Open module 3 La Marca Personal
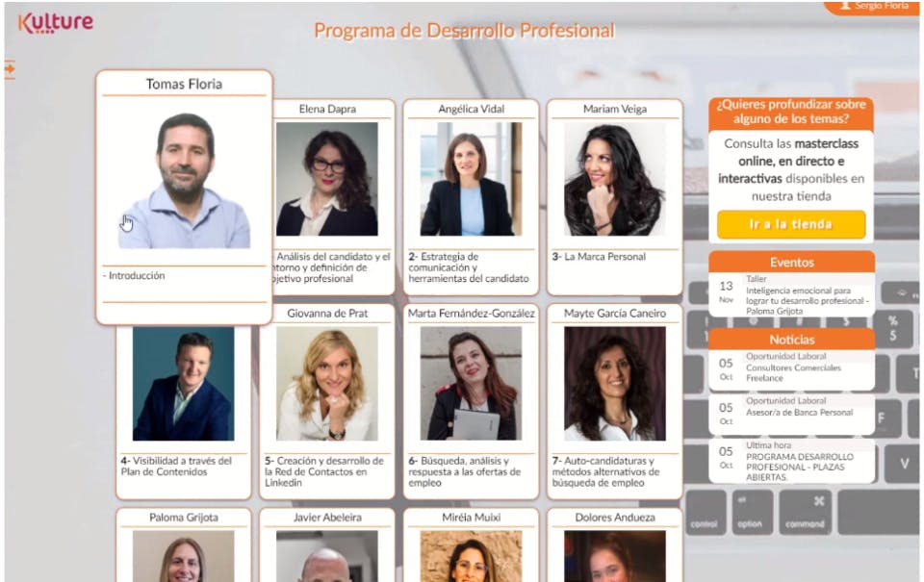The image size is (924, 582). [599, 257]
